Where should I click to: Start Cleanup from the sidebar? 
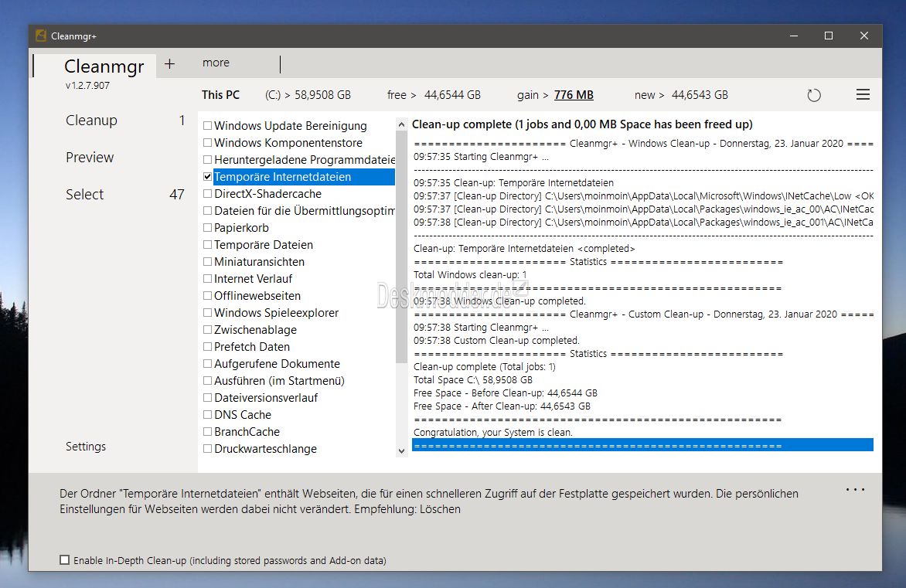pos(91,120)
